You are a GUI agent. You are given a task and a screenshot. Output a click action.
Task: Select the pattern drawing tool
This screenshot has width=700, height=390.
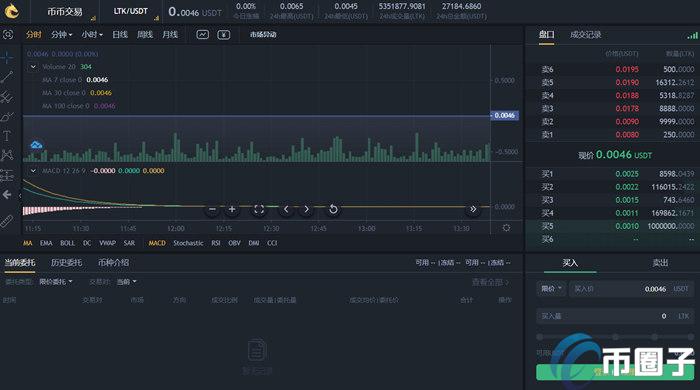coord(7,155)
